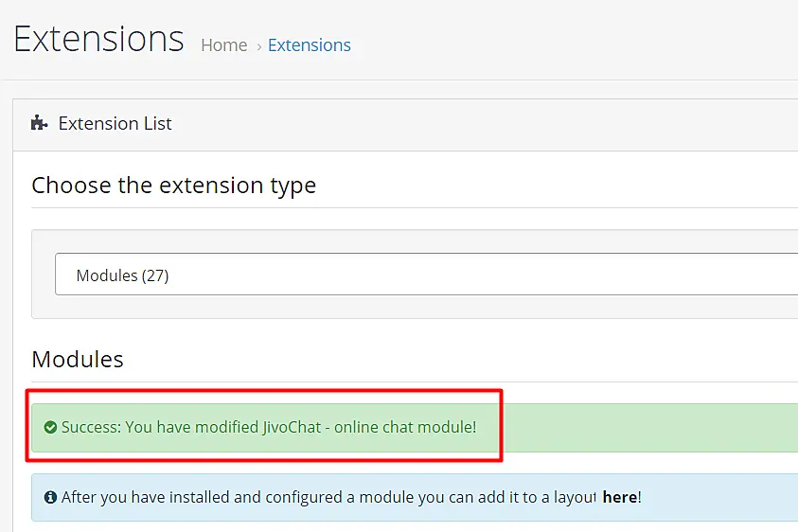Click the breadcrumb chevron separator
The height and width of the screenshot is (532, 798).
coord(258,46)
